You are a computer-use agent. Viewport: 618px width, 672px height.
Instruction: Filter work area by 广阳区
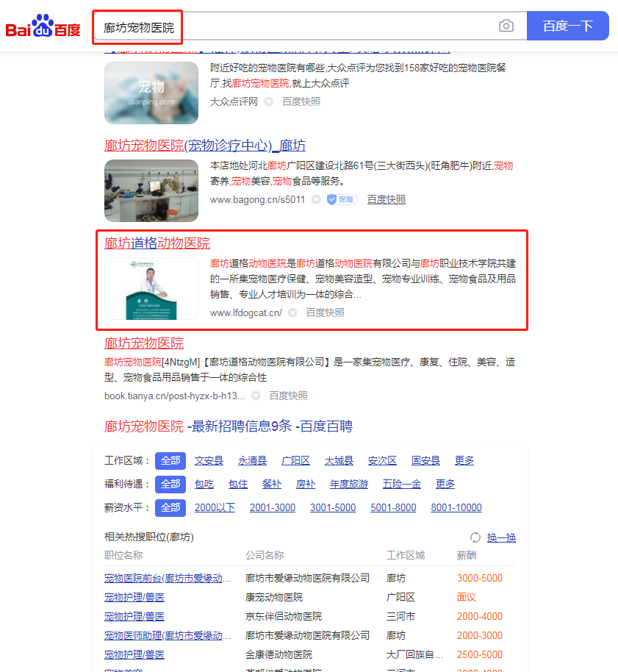point(295,461)
